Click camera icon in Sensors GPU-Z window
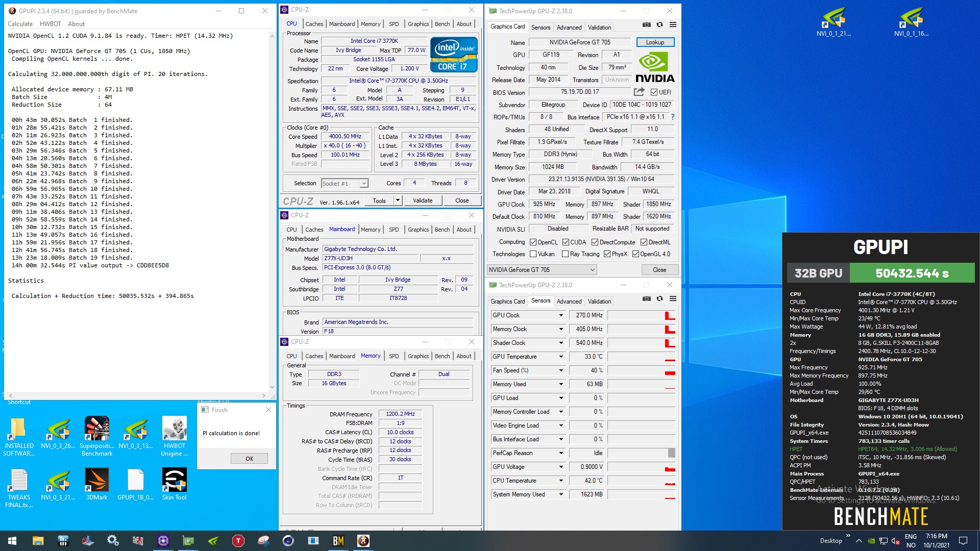Screen dimensions: 980x551 click(x=646, y=298)
